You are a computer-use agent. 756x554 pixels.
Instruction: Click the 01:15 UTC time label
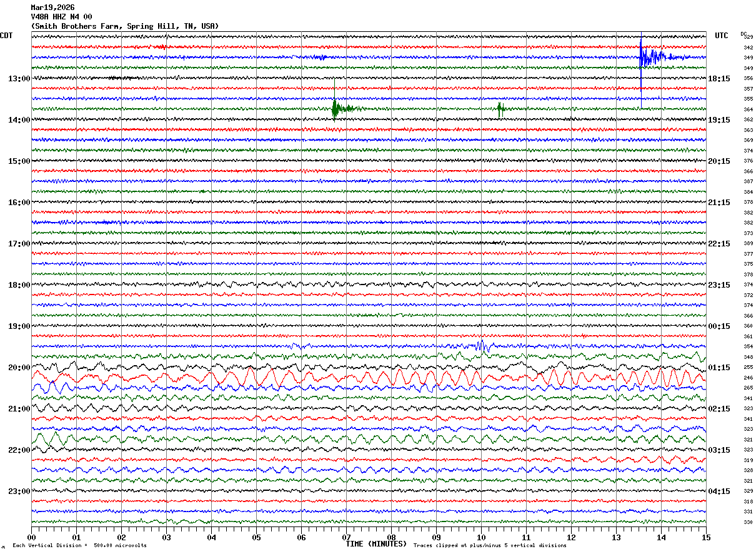pyautogui.click(x=719, y=368)
